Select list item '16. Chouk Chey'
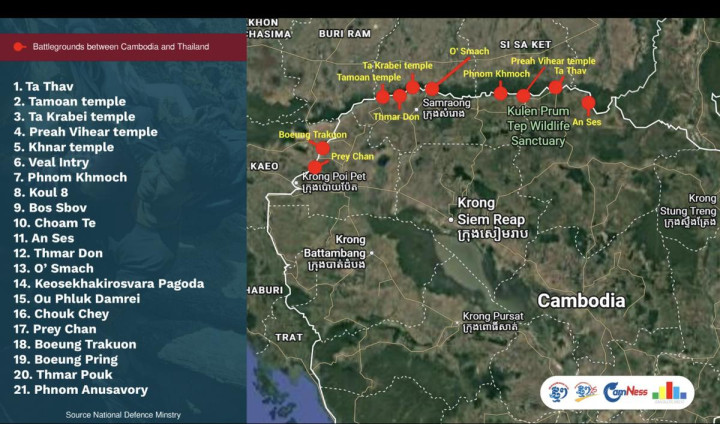 coord(62,314)
